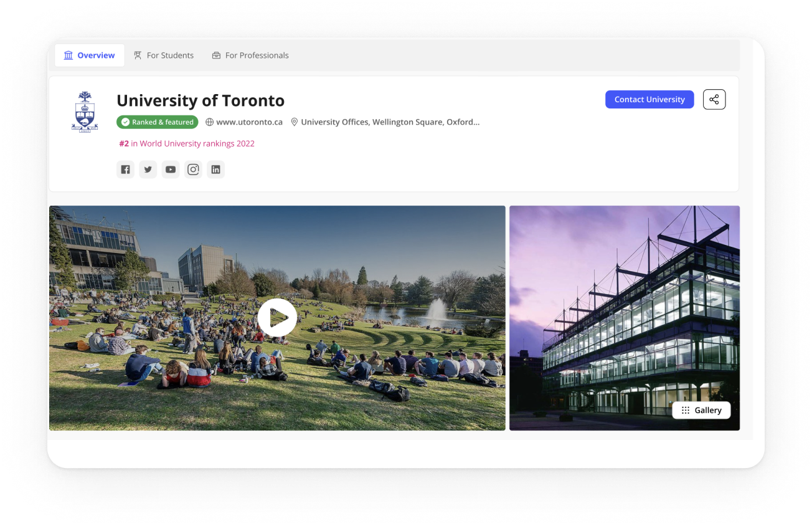
Task: Click the Ranked & featured badge
Action: click(x=158, y=122)
